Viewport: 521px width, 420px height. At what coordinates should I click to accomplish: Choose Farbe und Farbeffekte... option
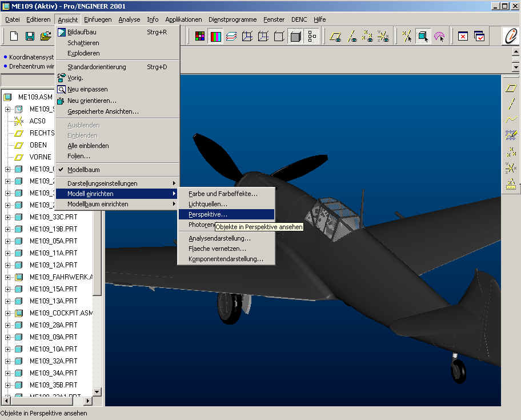[x=226, y=194]
